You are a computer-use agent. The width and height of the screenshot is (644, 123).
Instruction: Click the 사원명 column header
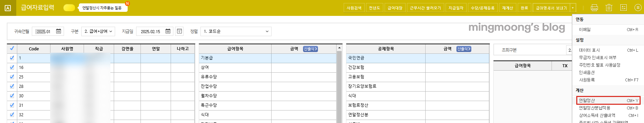point(67,49)
